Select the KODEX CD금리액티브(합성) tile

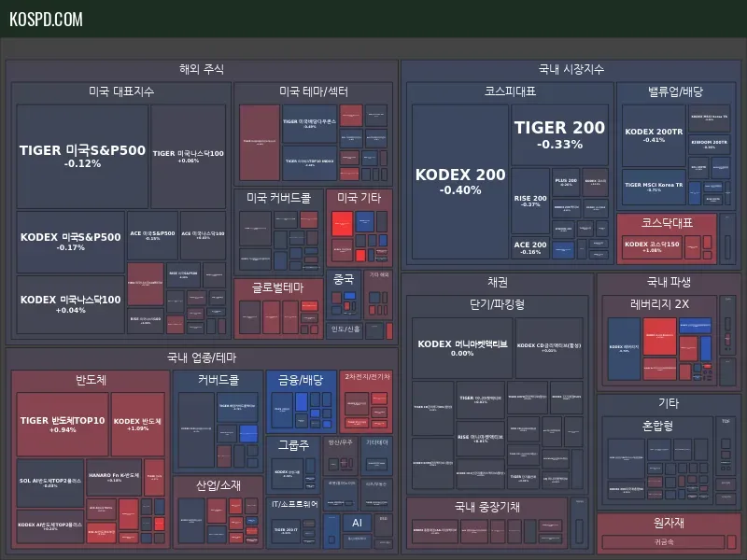(549, 348)
